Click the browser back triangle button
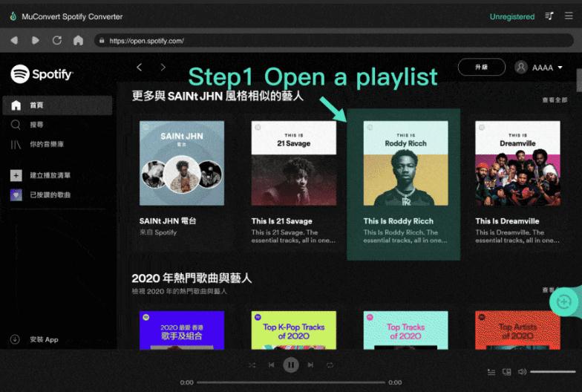This screenshot has width=582, height=392. [13, 41]
